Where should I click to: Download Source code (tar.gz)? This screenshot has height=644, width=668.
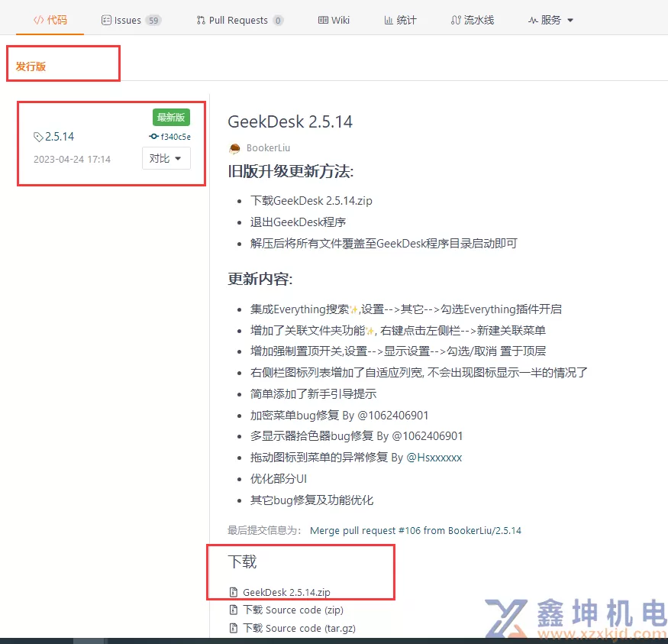tap(299, 628)
